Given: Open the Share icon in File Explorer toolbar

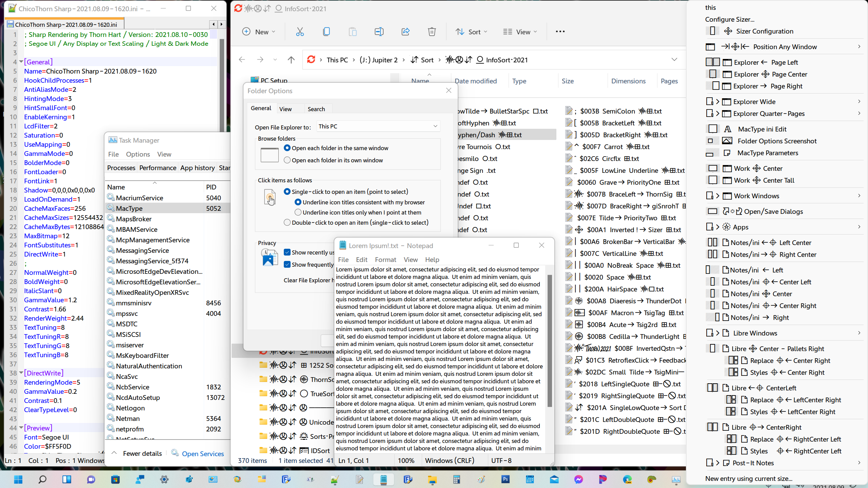Looking at the screenshot, I should click(x=405, y=32).
